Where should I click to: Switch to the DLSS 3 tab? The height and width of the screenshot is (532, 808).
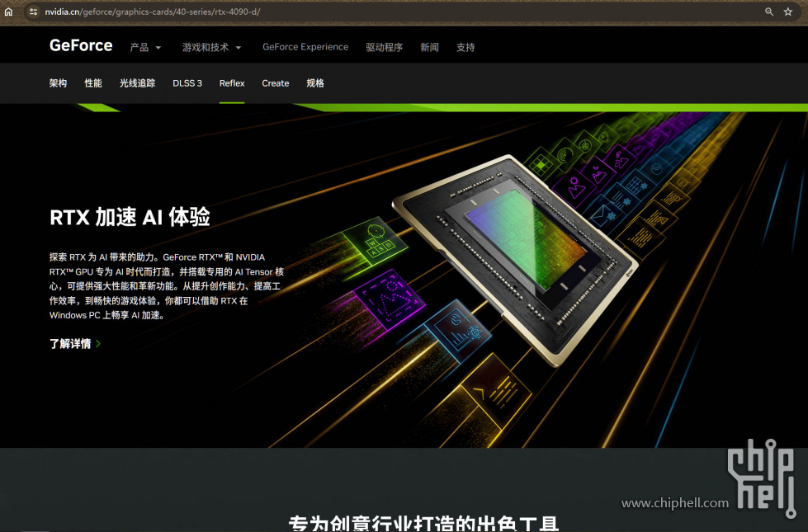(x=187, y=83)
